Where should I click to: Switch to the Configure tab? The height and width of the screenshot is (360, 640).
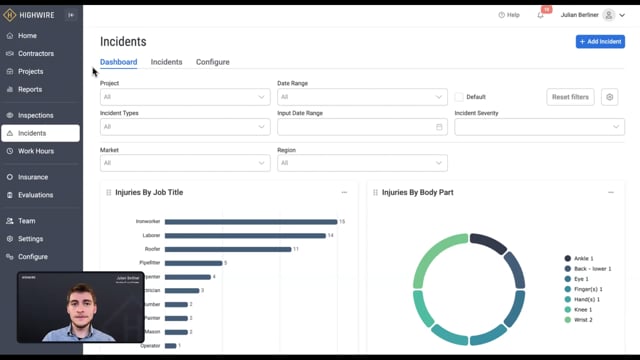click(213, 62)
